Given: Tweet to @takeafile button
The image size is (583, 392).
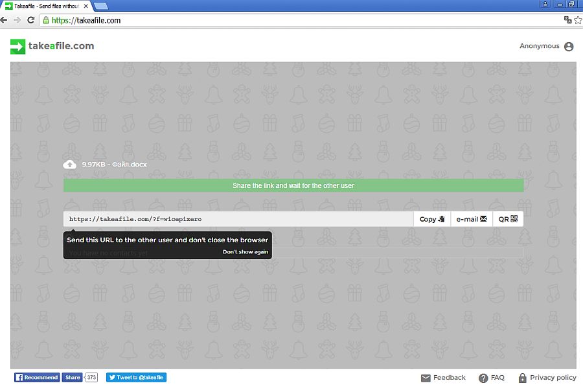Looking at the screenshot, I should click(137, 377).
